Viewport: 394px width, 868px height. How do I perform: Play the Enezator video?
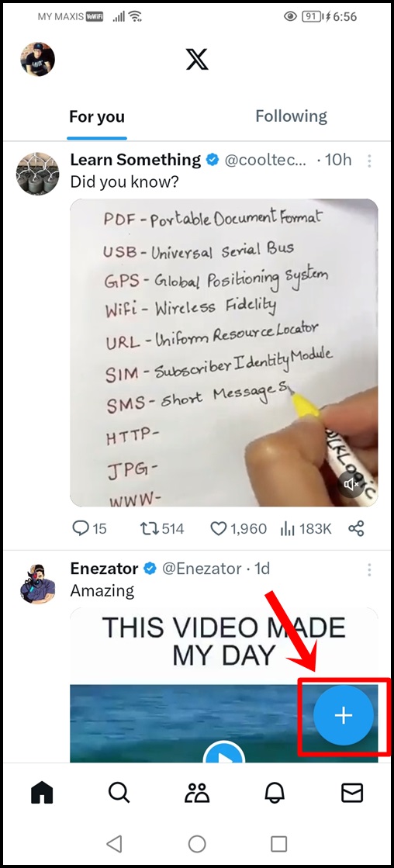tap(223, 754)
